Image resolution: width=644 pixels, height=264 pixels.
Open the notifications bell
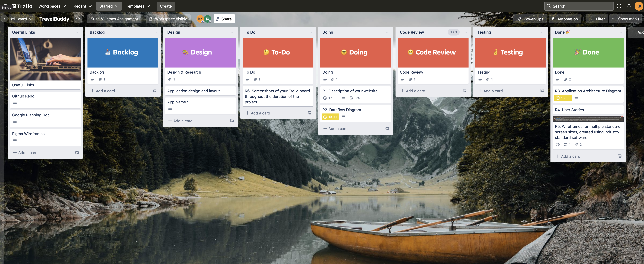point(629,6)
